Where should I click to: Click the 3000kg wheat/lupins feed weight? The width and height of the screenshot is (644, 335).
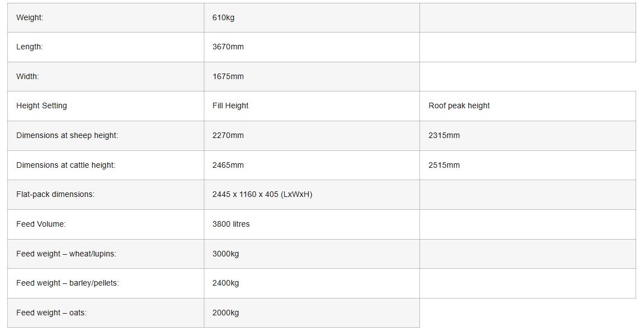tap(226, 254)
